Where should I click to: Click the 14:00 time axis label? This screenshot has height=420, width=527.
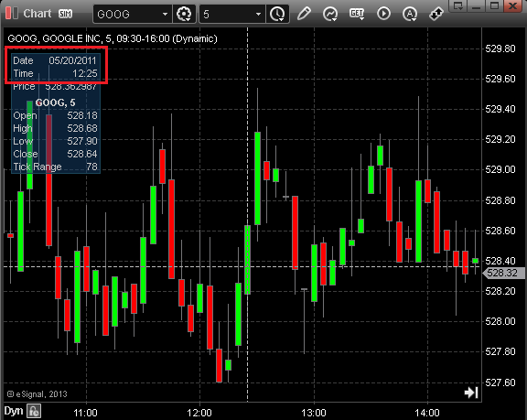[427, 413]
